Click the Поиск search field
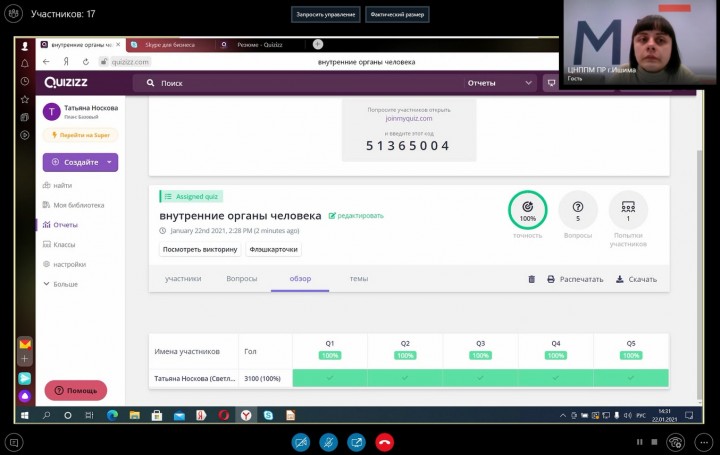 click(300, 84)
